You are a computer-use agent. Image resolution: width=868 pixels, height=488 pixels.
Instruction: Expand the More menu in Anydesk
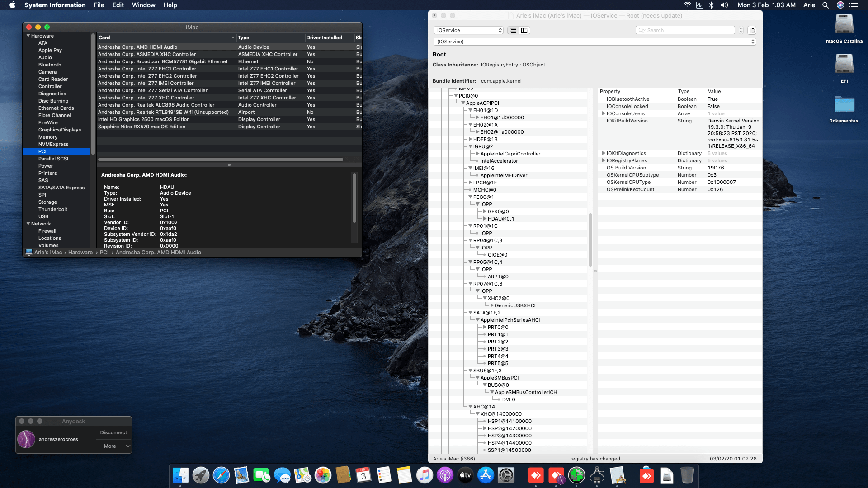[113, 446]
